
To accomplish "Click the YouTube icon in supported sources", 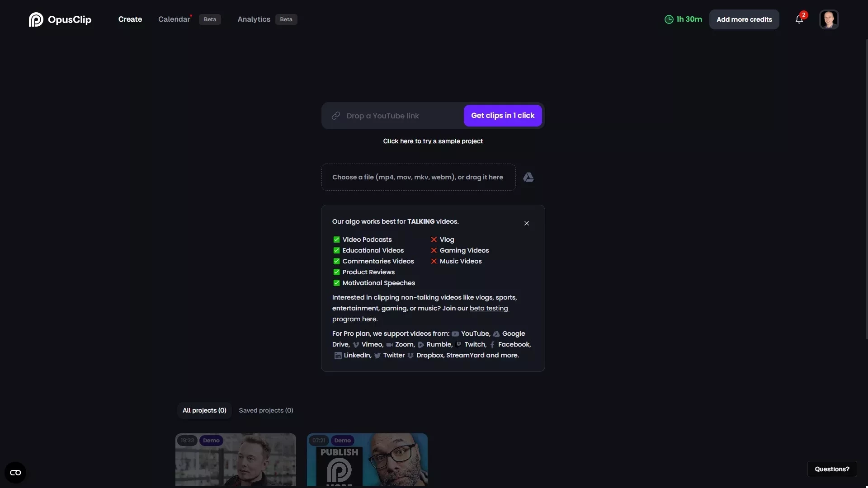I will tap(455, 334).
